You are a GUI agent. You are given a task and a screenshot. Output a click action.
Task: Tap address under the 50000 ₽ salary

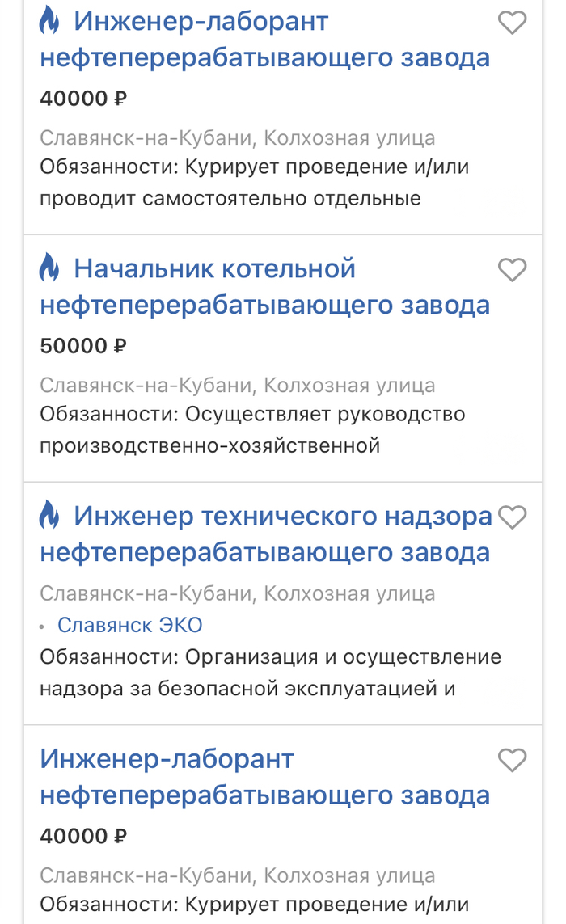point(238,386)
